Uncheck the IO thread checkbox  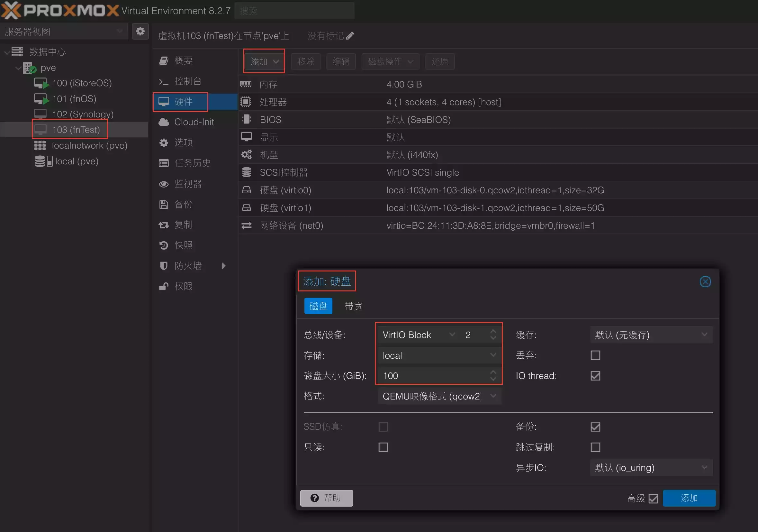point(595,376)
